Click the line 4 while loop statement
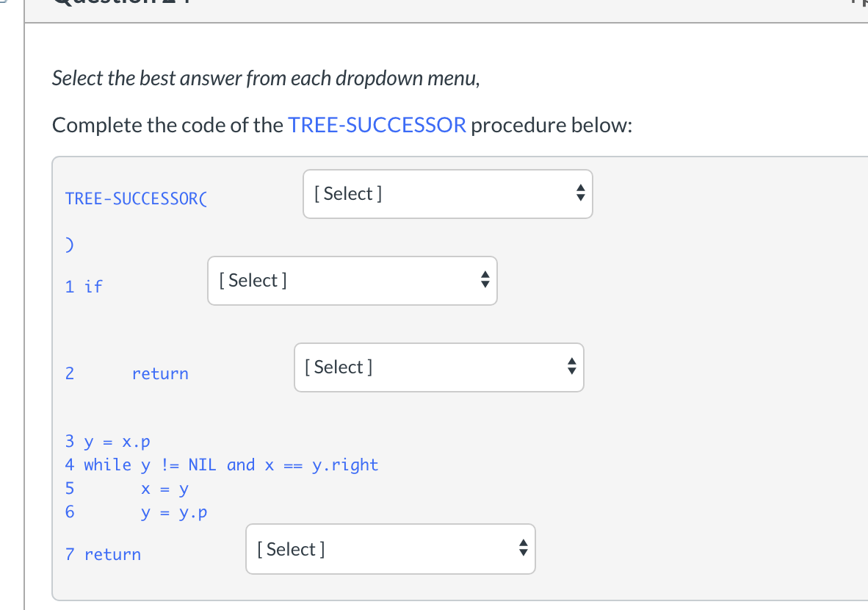Screen dimensions: 868x610 [x=222, y=464]
